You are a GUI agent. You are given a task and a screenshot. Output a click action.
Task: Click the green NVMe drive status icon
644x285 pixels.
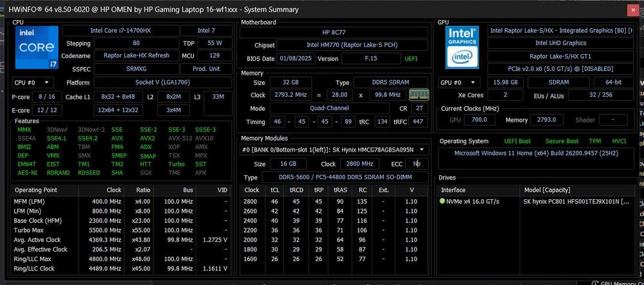[x=442, y=202]
